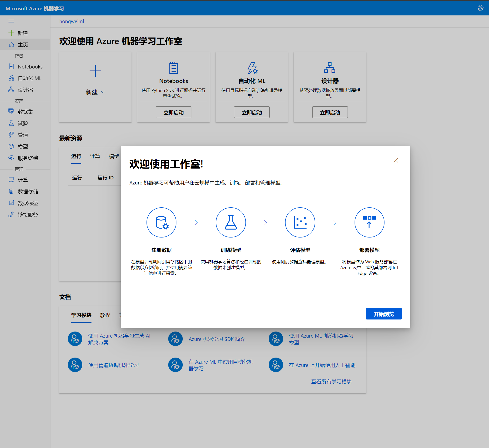The image size is (489, 448).
Task: Click the large plus icon on the 新建 card
Action: (x=95, y=71)
